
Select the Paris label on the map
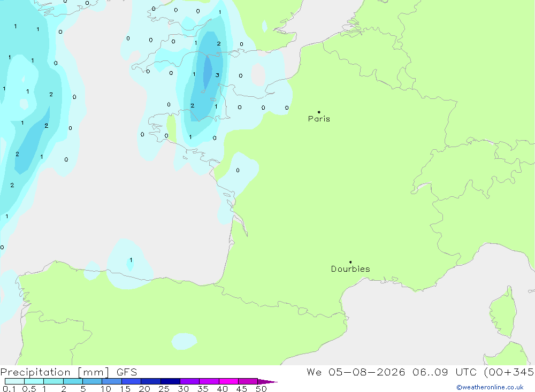[319, 119]
